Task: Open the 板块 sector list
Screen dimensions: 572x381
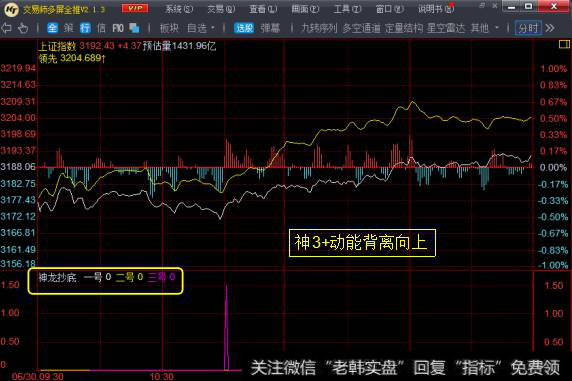Action: (x=169, y=28)
